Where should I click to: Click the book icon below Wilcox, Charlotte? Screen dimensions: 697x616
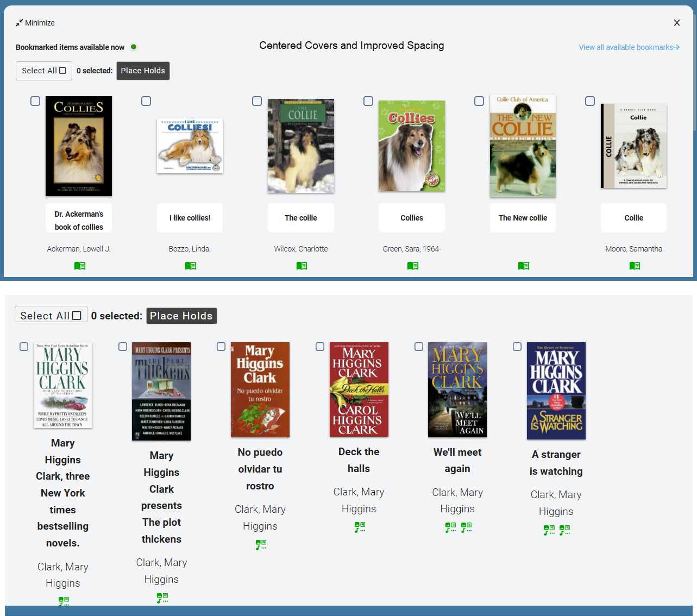point(302,266)
